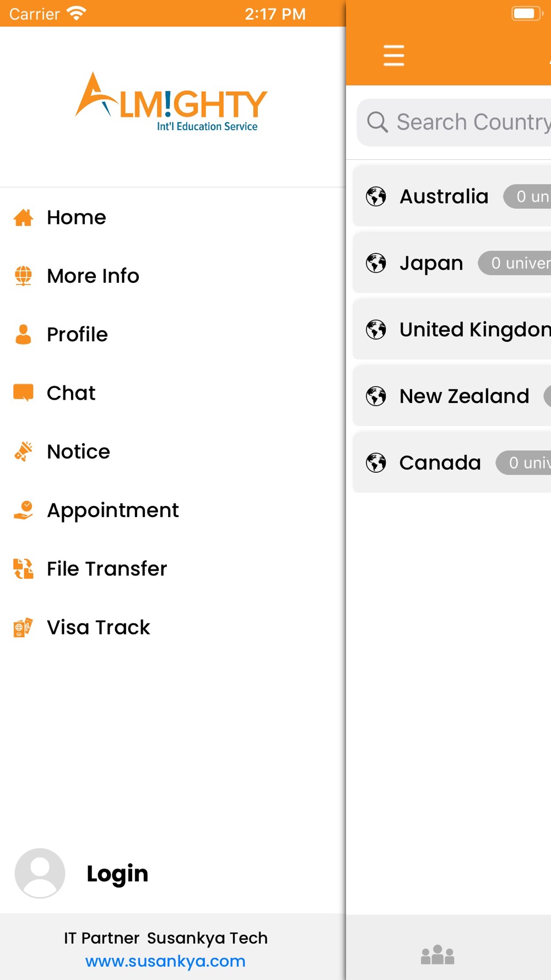Tap the group people icon at bottom
Image resolution: width=551 pixels, height=980 pixels.
437,955
